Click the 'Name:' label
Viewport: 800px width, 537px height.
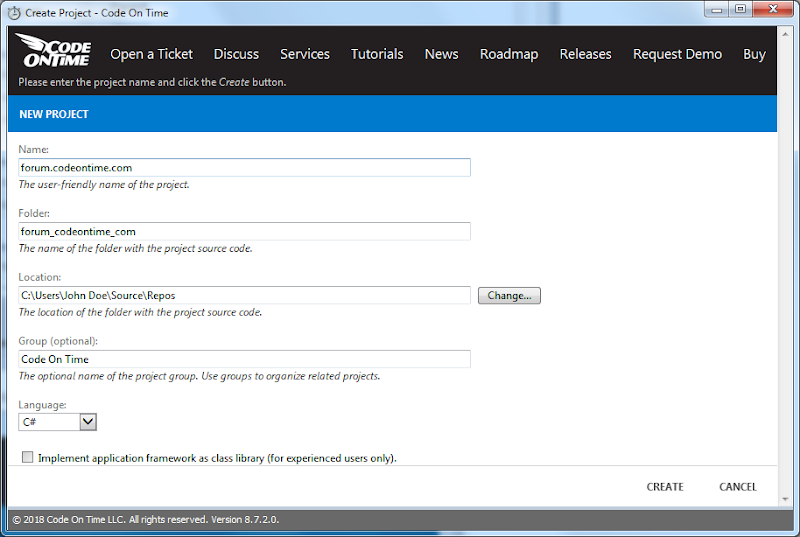point(33,149)
